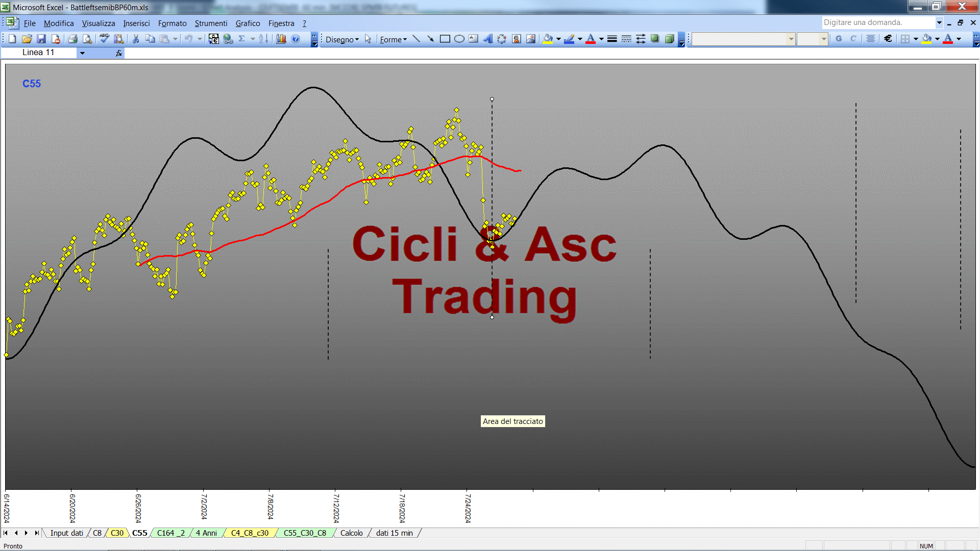Open the Forme shapes dropdown

[393, 39]
